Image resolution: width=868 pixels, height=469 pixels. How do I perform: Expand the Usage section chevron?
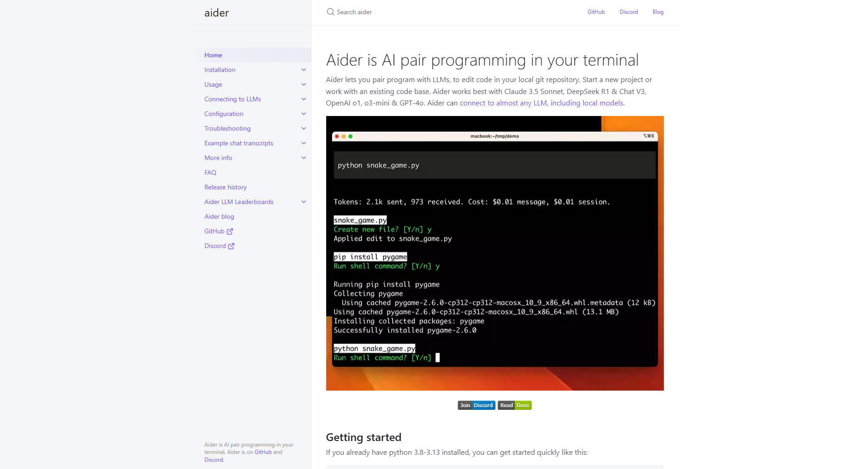click(304, 84)
